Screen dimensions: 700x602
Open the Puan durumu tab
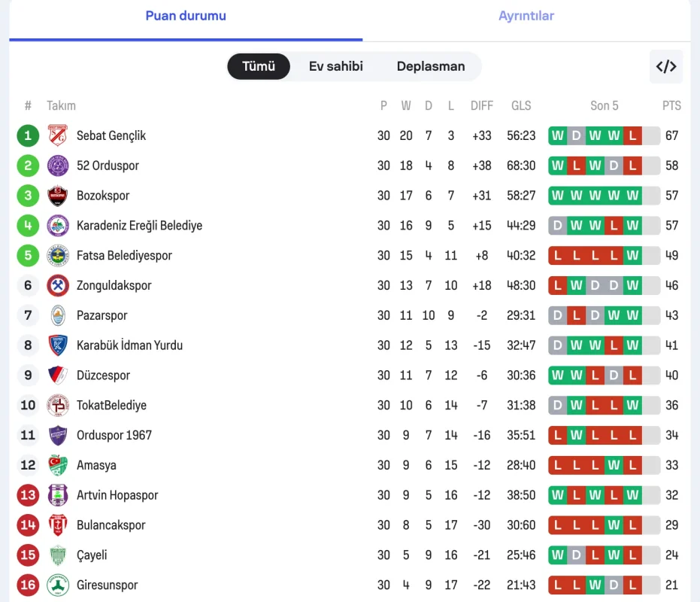tap(186, 16)
